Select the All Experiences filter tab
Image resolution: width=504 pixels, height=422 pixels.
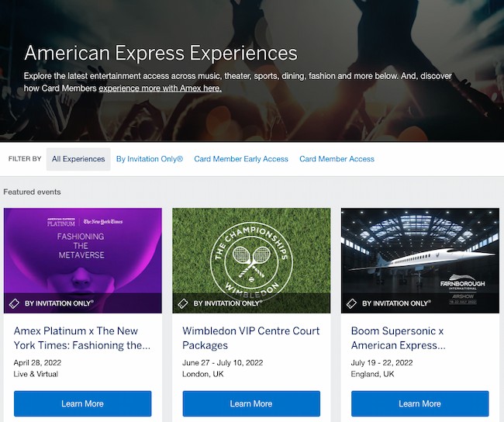click(x=78, y=159)
